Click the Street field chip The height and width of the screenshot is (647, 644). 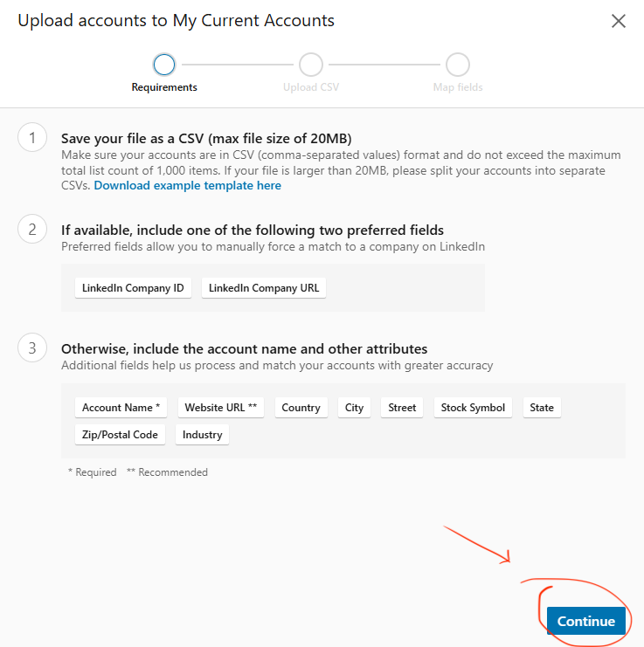tap(402, 408)
